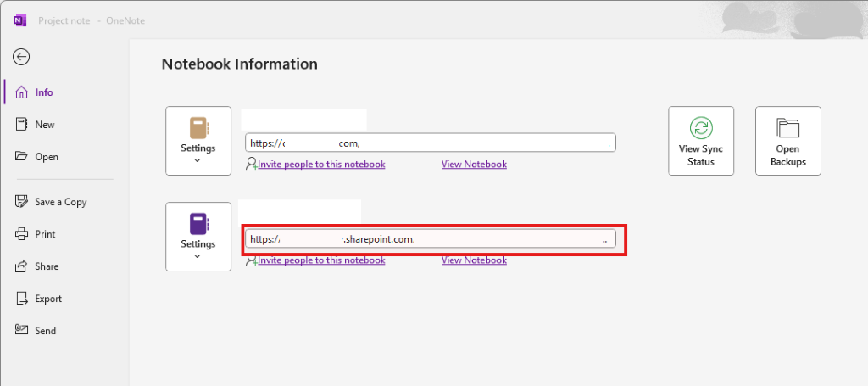Click the sharepoint.com notebook URL field
Viewport: 868px width, 386px height.
431,238
